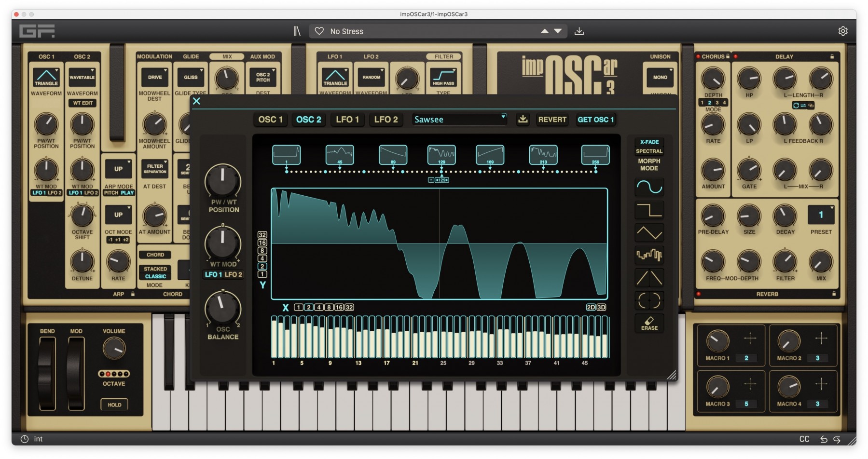
Task: Open settings gear in top bar
Action: 842,31
